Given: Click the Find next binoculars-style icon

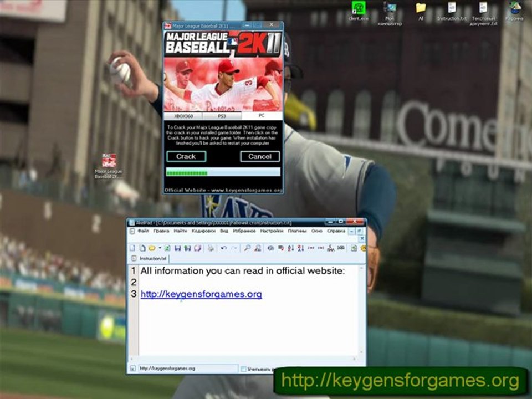Looking at the screenshot, I should point(258,248).
